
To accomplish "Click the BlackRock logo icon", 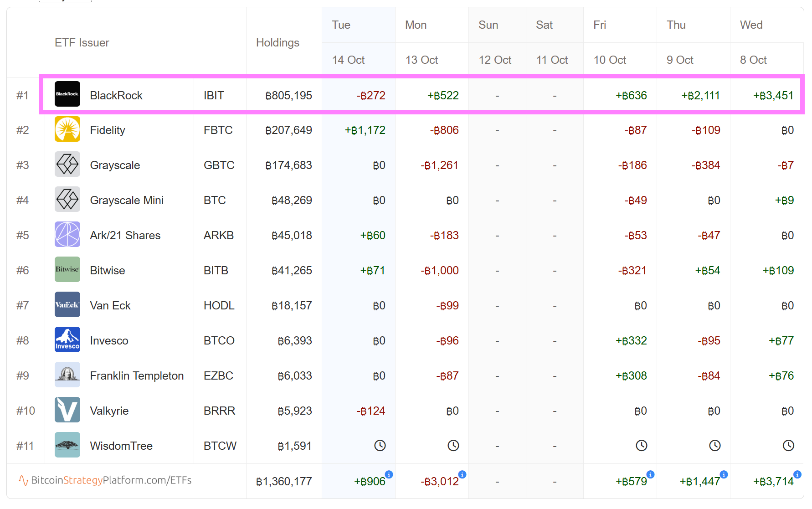I will coord(67,94).
